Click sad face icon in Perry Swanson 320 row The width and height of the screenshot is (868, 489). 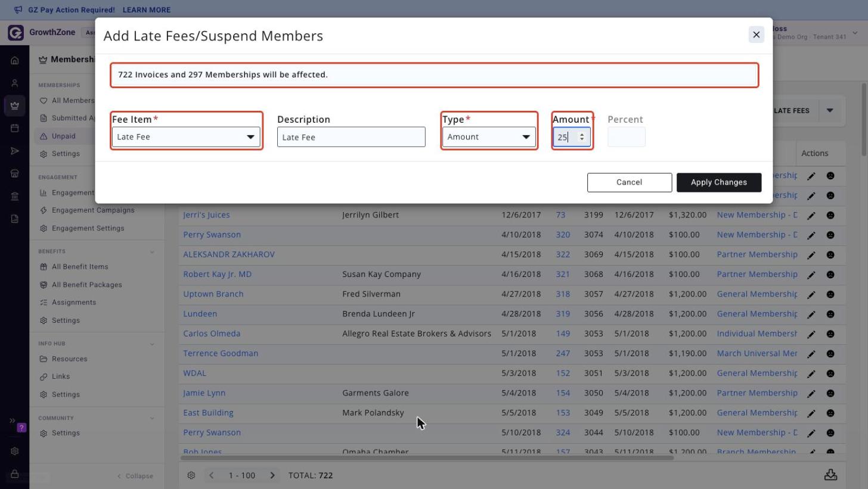830,235
